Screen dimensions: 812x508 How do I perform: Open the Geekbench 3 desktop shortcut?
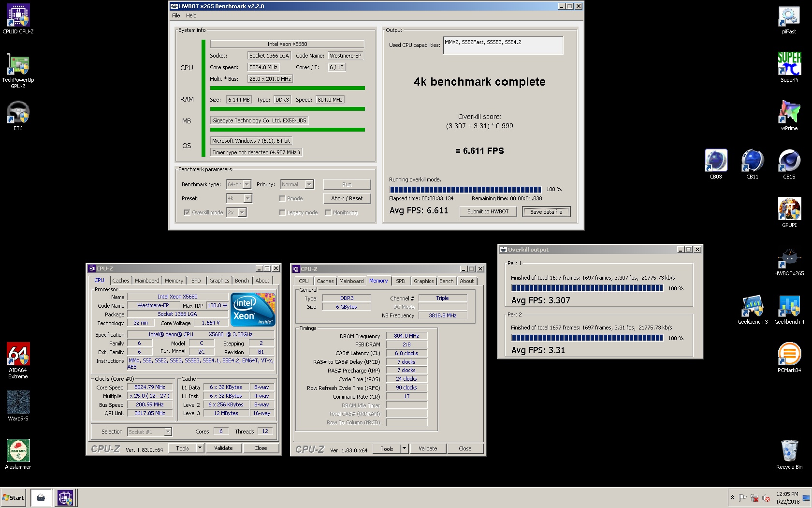pyautogui.click(x=752, y=310)
